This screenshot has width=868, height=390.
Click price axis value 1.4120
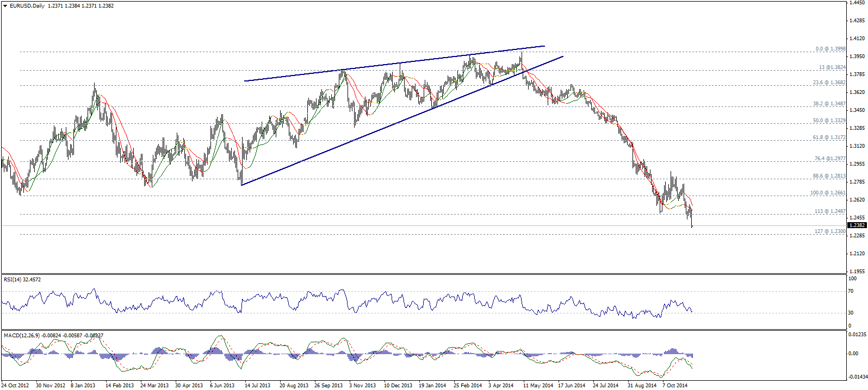tap(857, 39)
